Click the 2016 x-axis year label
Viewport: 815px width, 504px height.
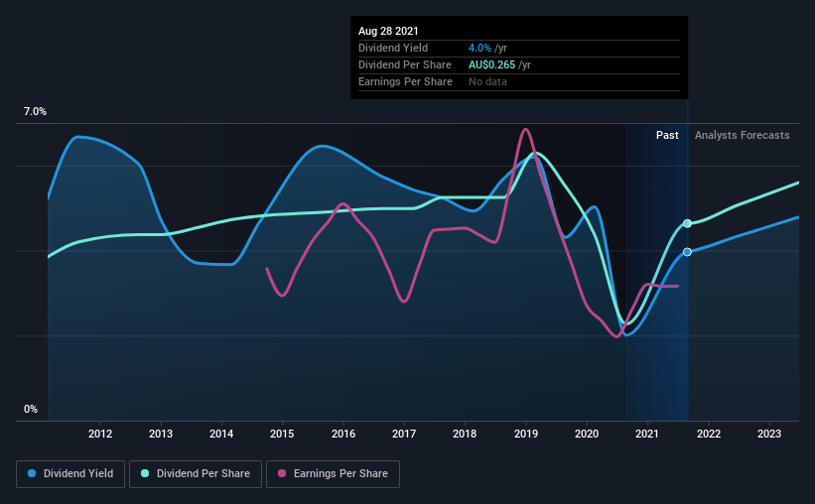(343, 434)
